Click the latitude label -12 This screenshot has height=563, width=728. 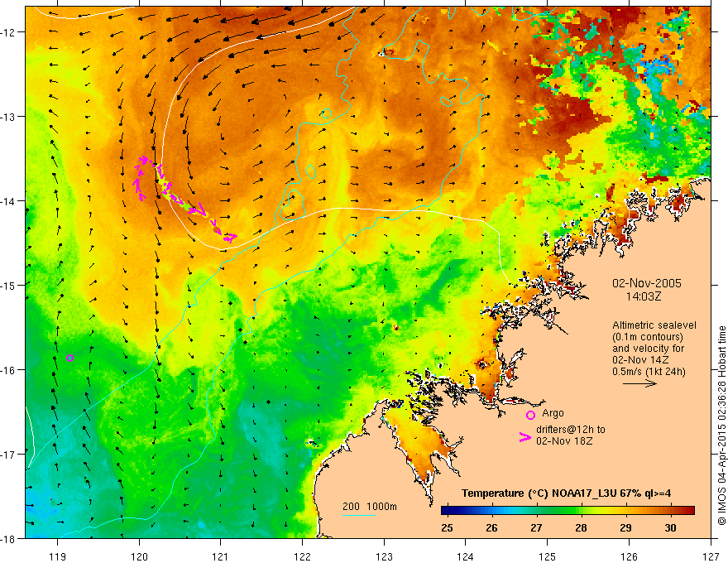(x=8, y=32)
